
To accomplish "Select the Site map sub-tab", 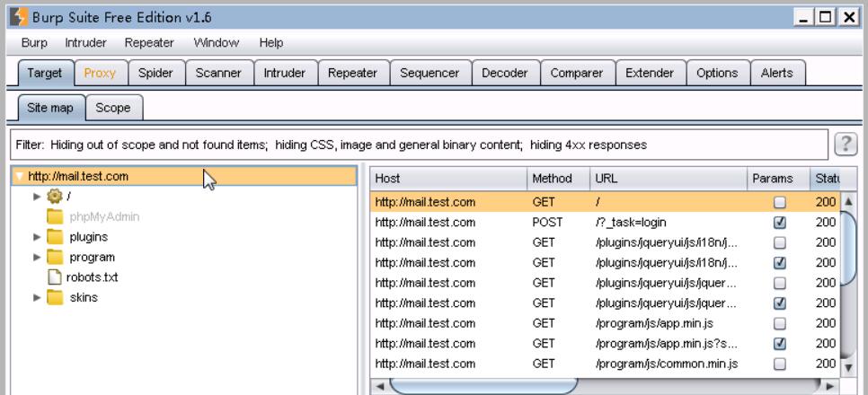I will 50,108.
